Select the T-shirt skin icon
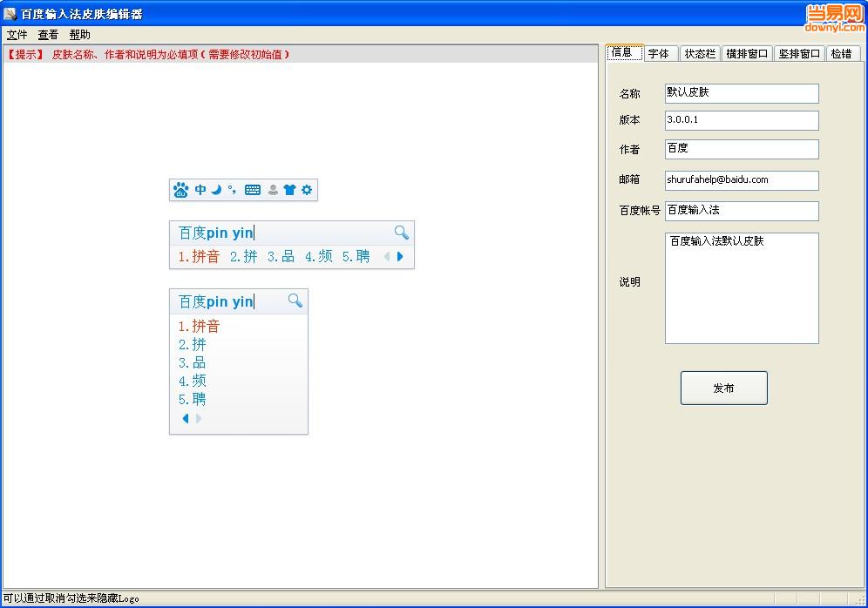868x608 pixels. tap(290, 189)
